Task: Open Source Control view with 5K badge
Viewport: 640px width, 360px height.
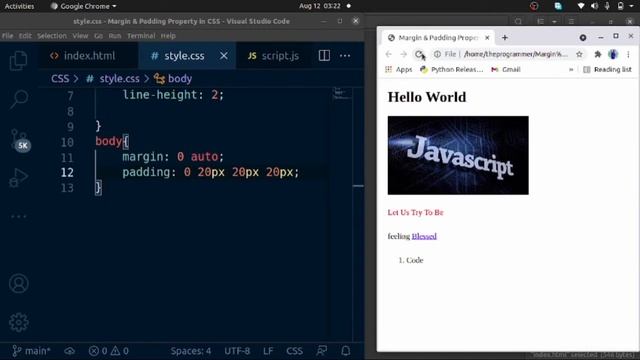Action: pyautogui.click(x=20, y=140)
